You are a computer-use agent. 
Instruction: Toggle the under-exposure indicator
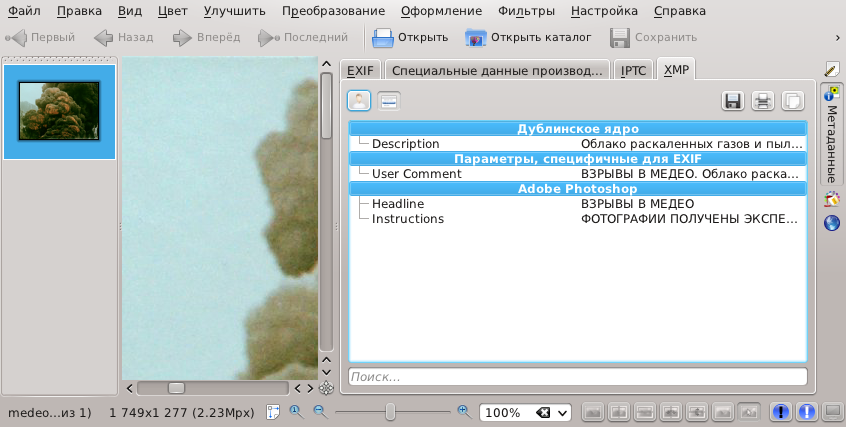click(x=782, y=412)
